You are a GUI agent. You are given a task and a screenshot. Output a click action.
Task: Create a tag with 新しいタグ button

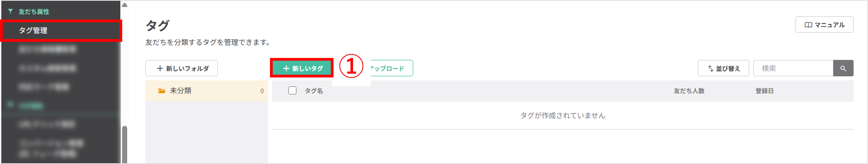coord(302,68)
